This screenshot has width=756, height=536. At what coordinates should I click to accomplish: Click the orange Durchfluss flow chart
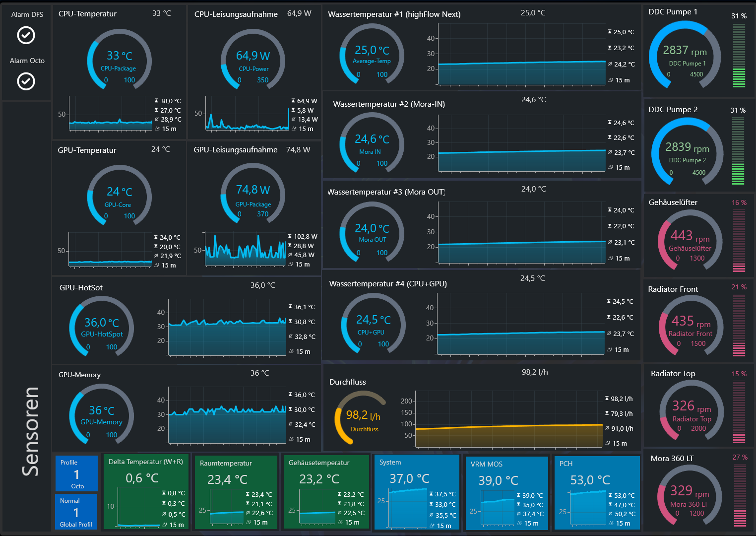(508, 419)
